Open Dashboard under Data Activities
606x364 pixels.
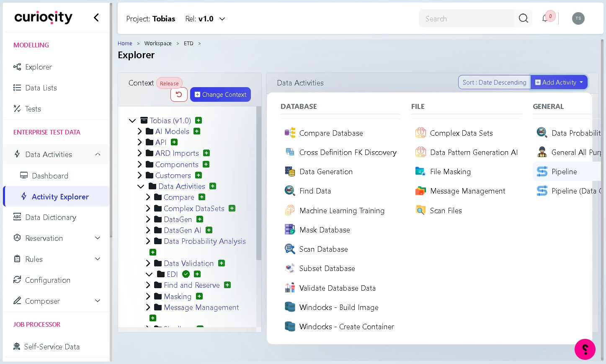[50, 176]
